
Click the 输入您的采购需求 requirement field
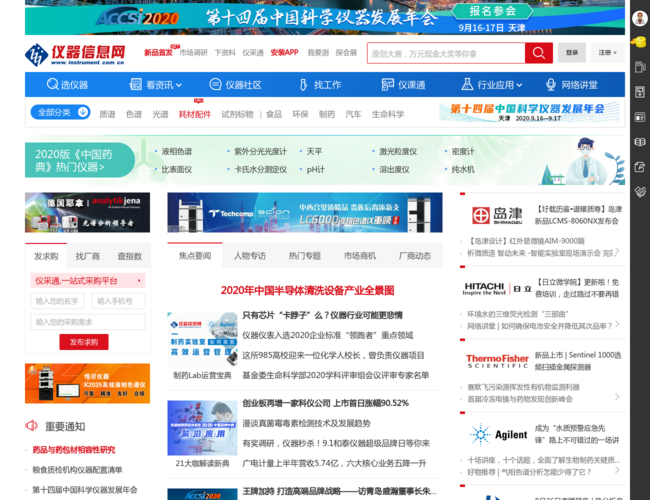point(88,322)
